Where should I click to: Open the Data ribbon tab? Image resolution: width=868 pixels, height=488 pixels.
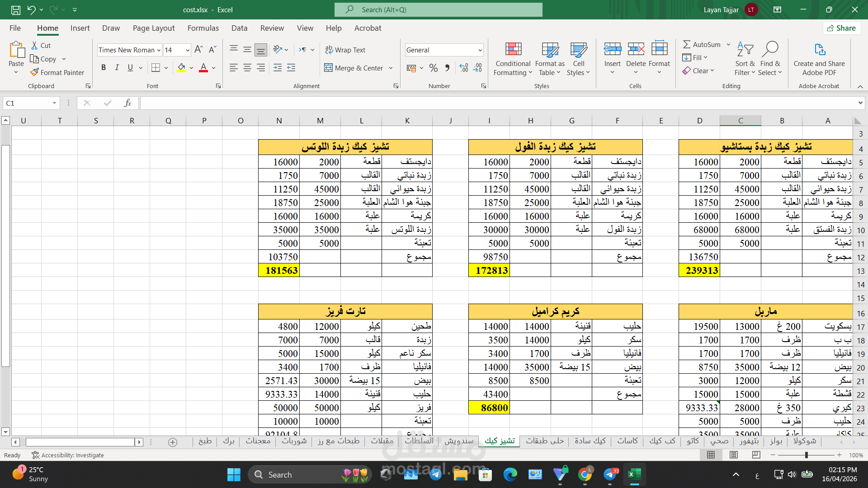(x=239, y=28)
